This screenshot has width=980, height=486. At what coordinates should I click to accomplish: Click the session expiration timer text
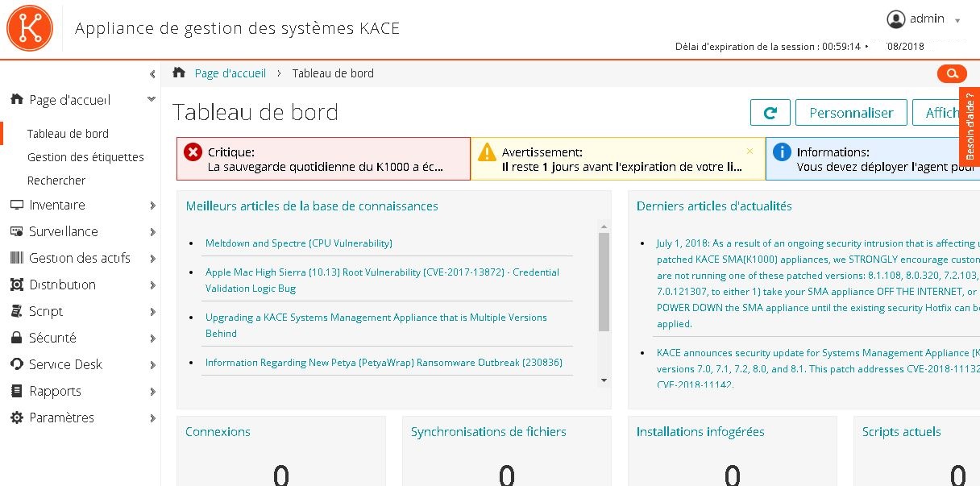point(768,47)
